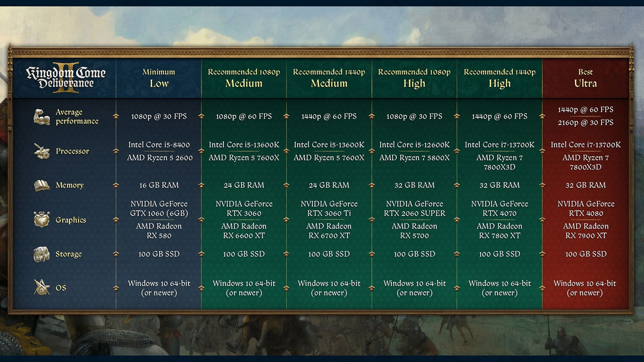Click '24 GB RAM' under Recommended 1440p Medium

(x=329, y=185)
